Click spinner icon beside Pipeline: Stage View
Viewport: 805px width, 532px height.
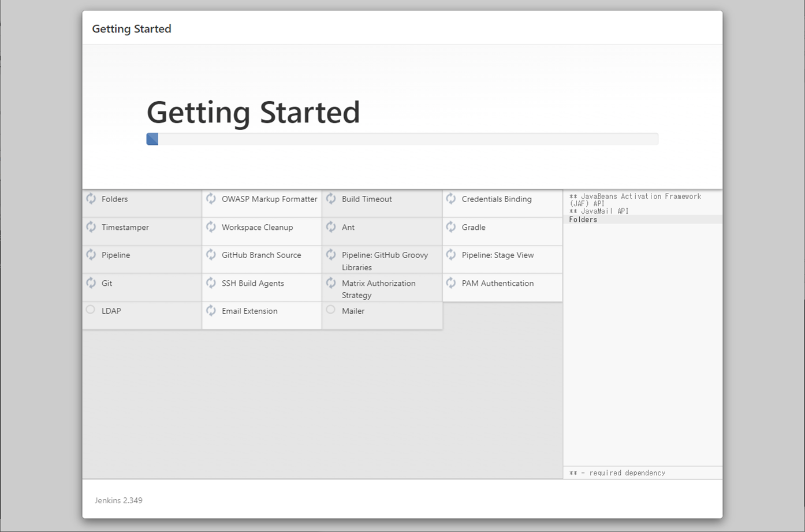[452, 255]
